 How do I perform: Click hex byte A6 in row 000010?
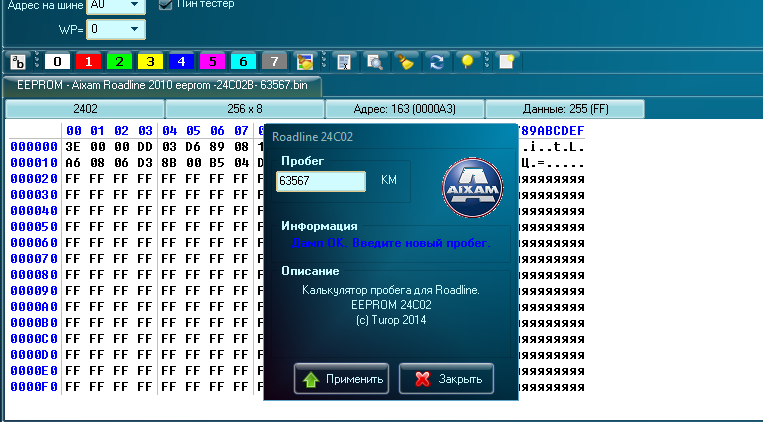(73, 163)
